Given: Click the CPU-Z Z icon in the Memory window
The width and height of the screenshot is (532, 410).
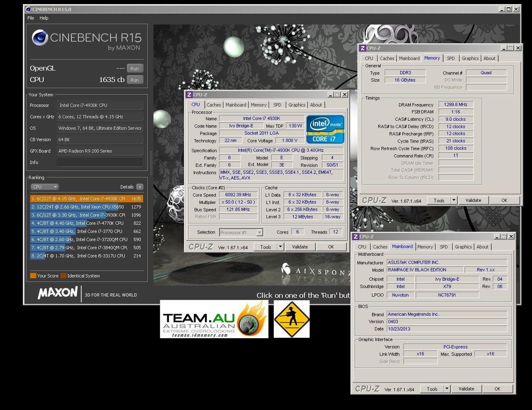Looking at the screenshot, I should pos(362,48).
